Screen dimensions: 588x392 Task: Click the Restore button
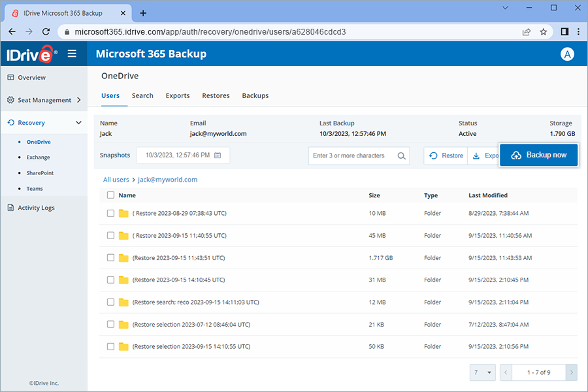[446, 155]
